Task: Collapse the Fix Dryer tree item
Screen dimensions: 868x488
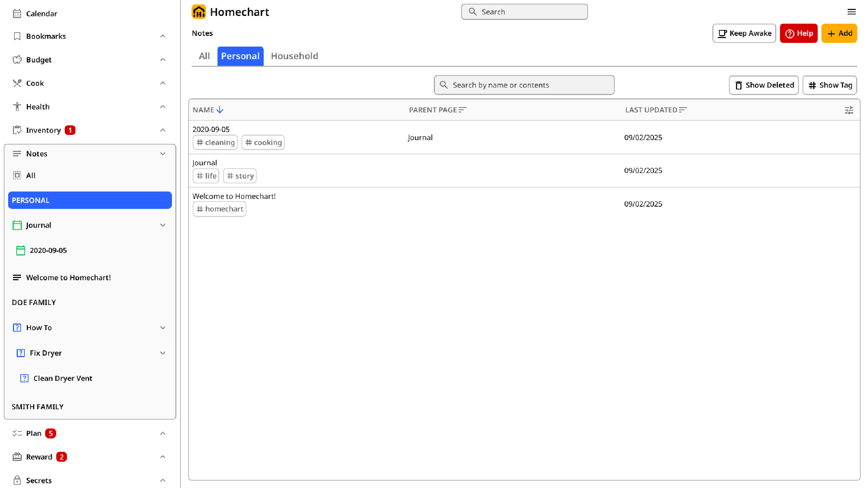Action: [x=163, y=353]
